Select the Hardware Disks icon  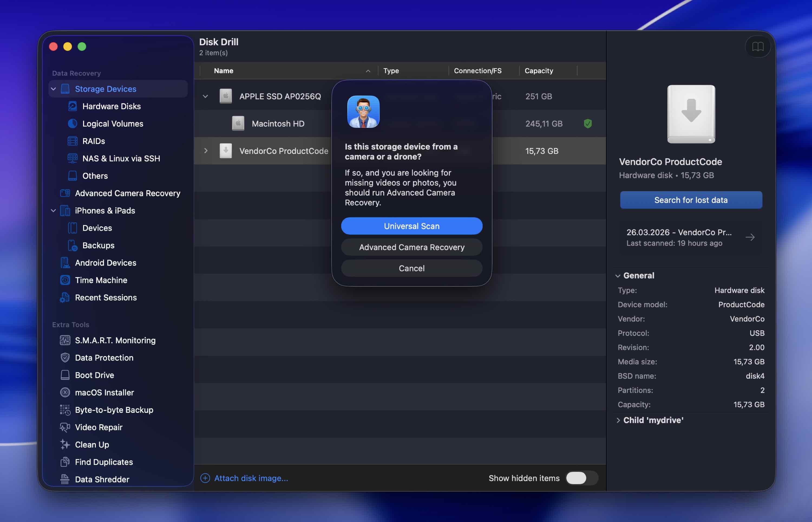pyautogui.click(x=73, y=106)
